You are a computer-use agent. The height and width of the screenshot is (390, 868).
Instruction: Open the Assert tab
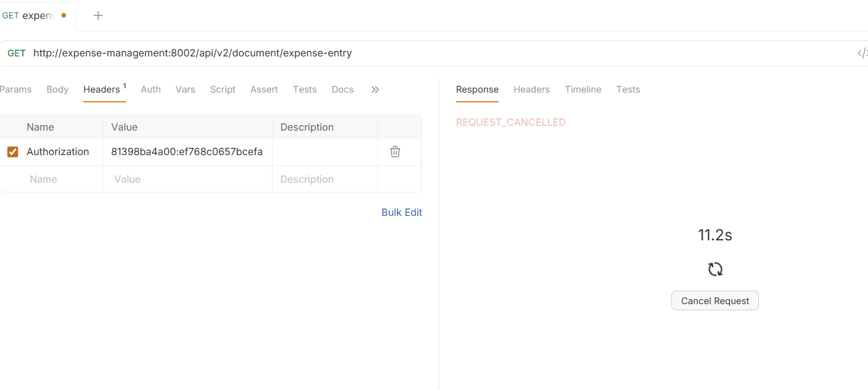pos(264,90)
